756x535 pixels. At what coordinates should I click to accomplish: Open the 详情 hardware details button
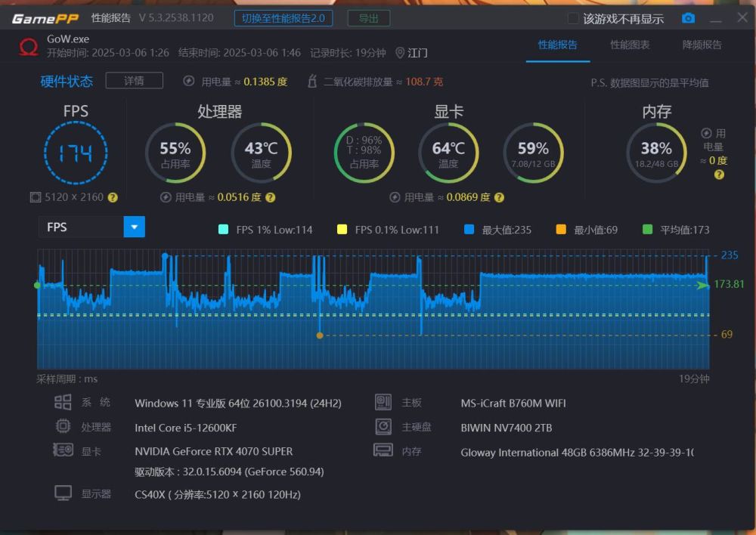134,81
